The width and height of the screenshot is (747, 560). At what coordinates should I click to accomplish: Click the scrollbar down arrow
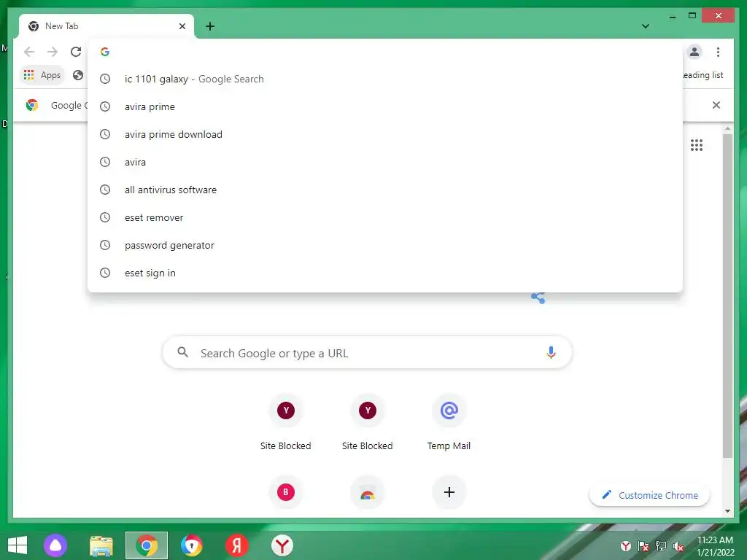(x=727, y=511)
